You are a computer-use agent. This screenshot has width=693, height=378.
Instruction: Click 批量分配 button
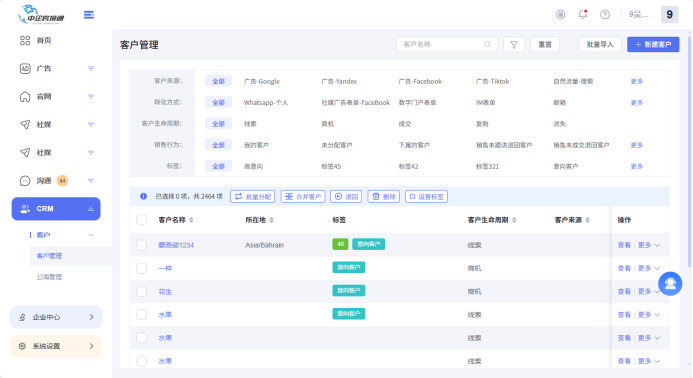coord(252,196)
